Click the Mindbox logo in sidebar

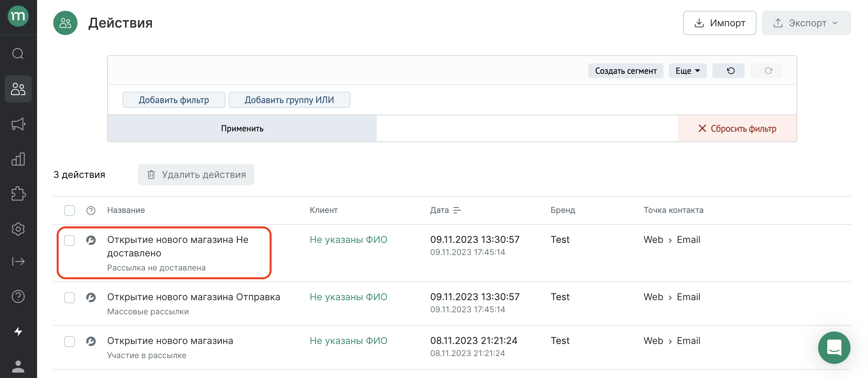point(18,16)
